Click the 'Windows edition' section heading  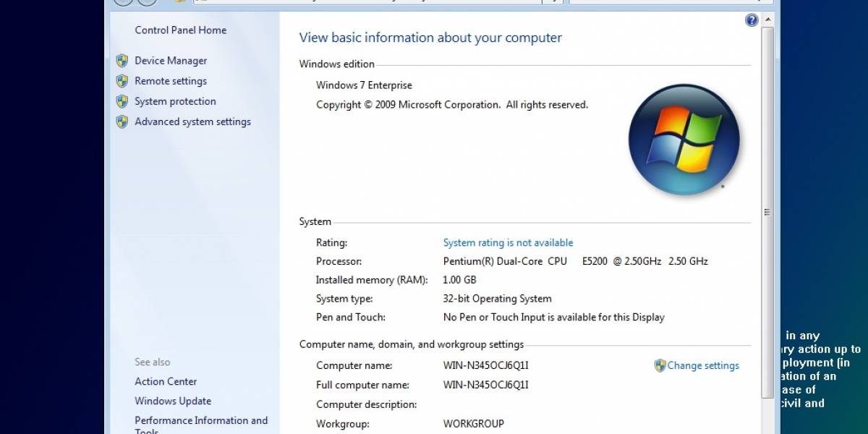pos(337,64)
